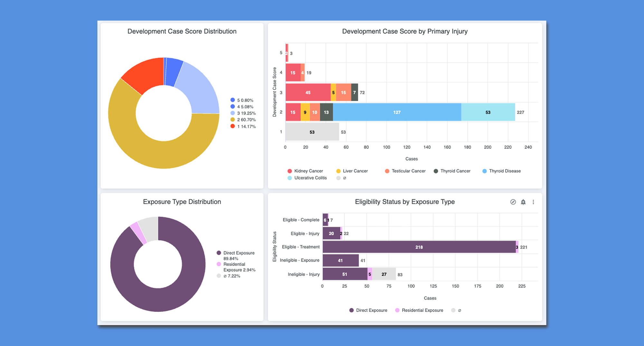Click Eligibility Status by Exposure Type title
The height and width of the screenshot is (346, 644).
[405, 202]
